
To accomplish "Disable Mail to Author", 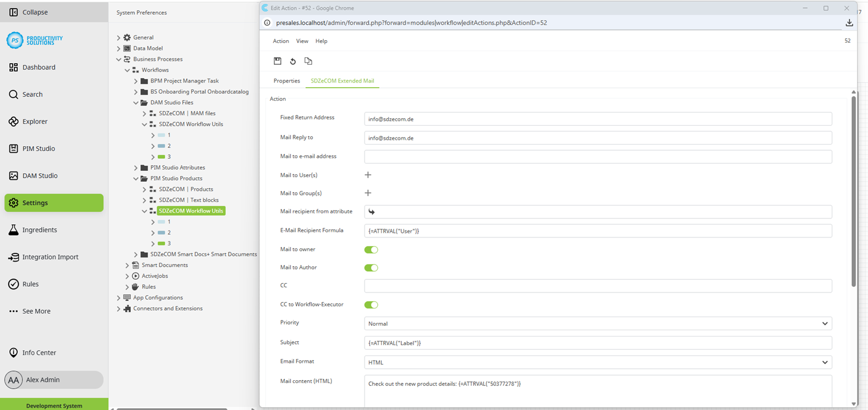I will 371,267.
